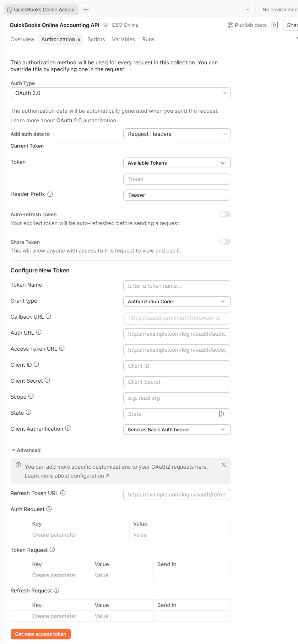Click the fork icon beside QBO Online
The image size is (298, 644).
[105, 25]
